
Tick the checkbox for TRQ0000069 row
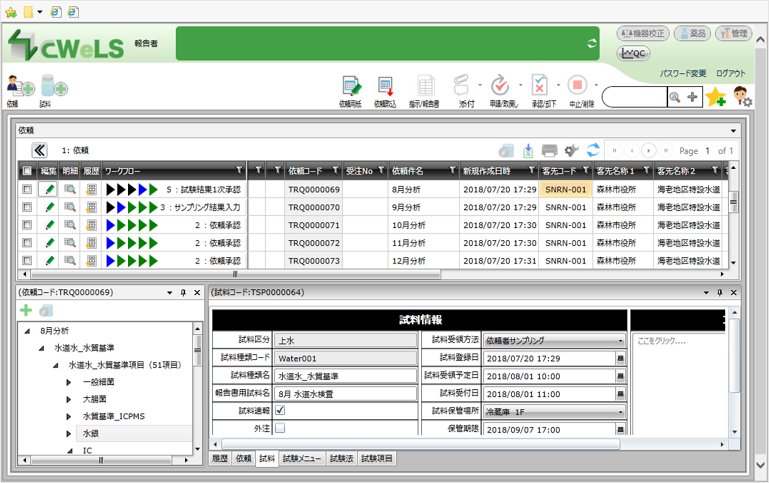(x=27, y=189)
